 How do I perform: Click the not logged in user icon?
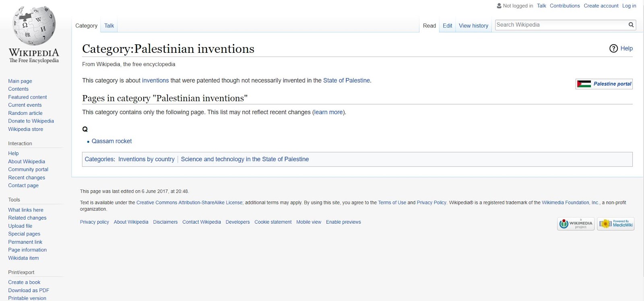click(x=499, y=6)
